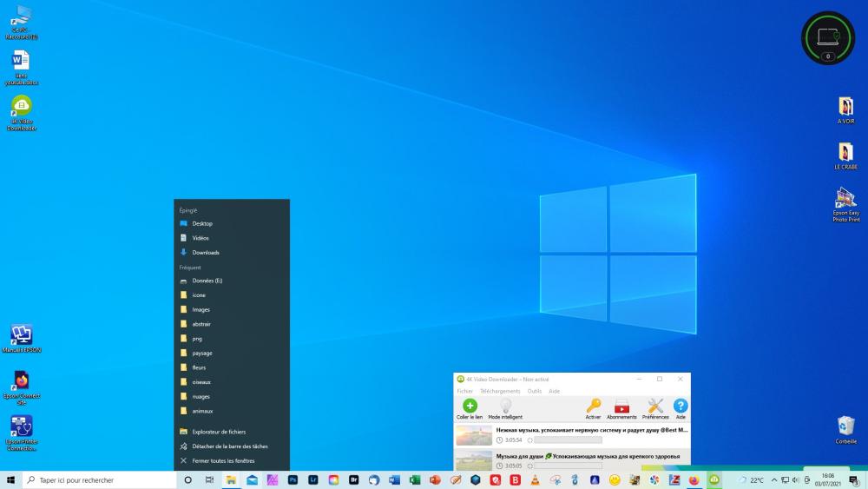Enable Mode intelligent lightbulb
The width and height of the screenshot is (868, 489).
pos(505,406)
